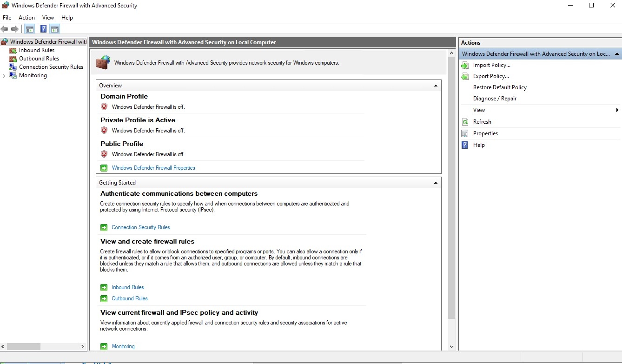Open Windows Defender Firewall Properties link

(x=153, y=168)
